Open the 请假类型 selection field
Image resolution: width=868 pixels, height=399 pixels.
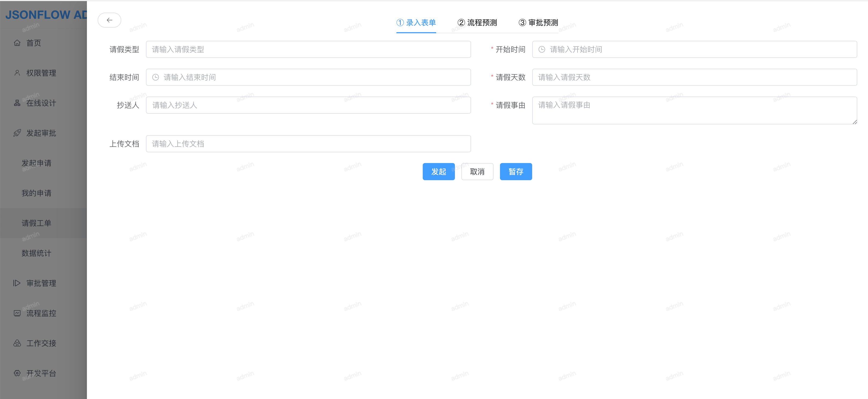(x=308, y=50)
